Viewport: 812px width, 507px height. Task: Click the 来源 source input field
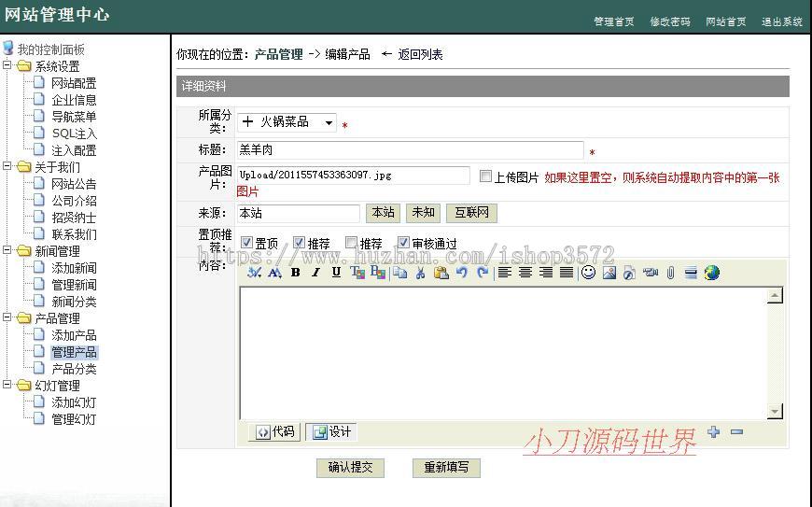click(299, 214)
